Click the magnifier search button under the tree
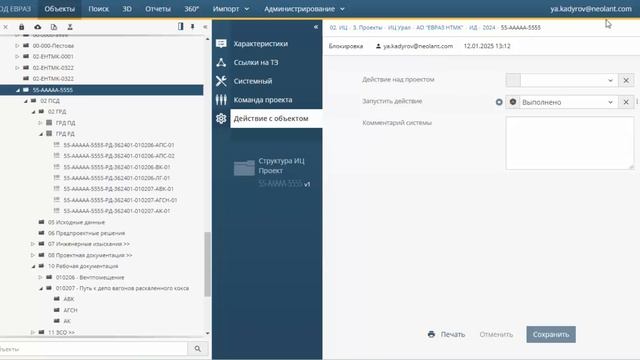Screen dimensions: 640x360 point(198,349)
